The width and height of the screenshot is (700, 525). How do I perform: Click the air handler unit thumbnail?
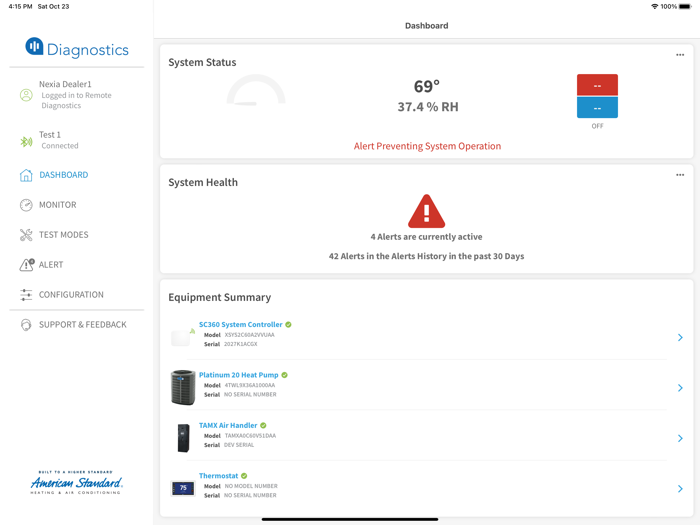point(183,438)
